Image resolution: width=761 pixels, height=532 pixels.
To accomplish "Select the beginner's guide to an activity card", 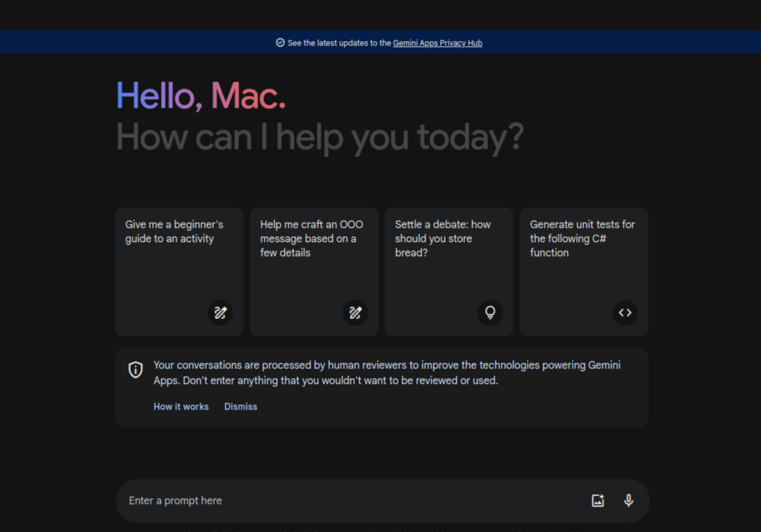I will tap(179, 271).
